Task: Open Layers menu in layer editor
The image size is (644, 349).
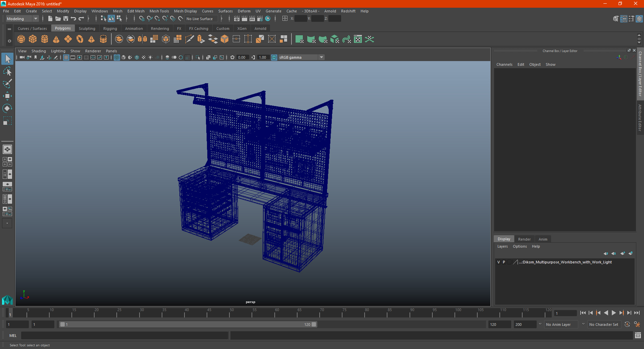Action: pyautogui.click(x=502, y=246)
